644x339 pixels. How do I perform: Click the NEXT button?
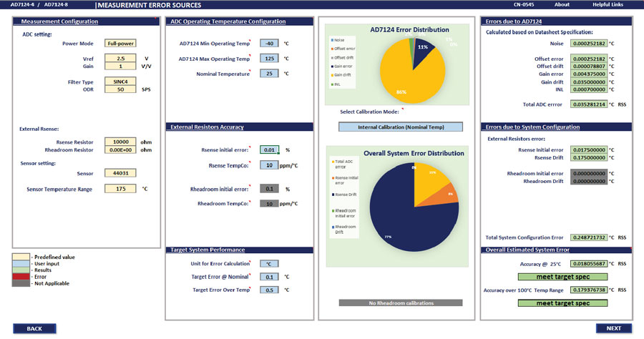614,328
